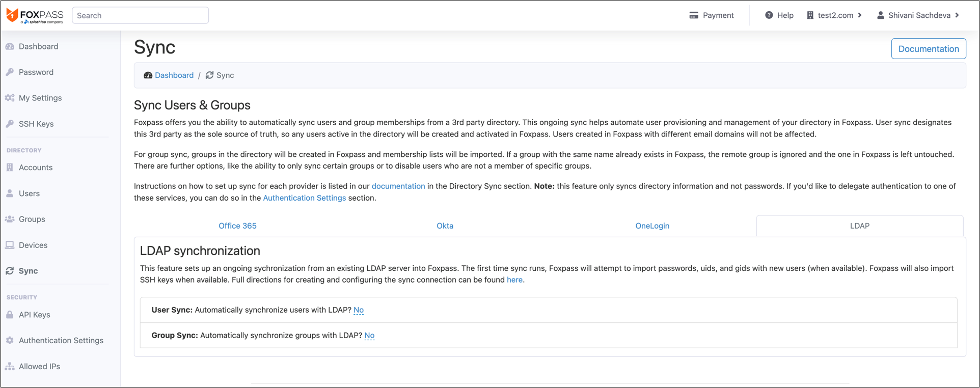Select Sync in the sidebar

(x=28, y=271)
